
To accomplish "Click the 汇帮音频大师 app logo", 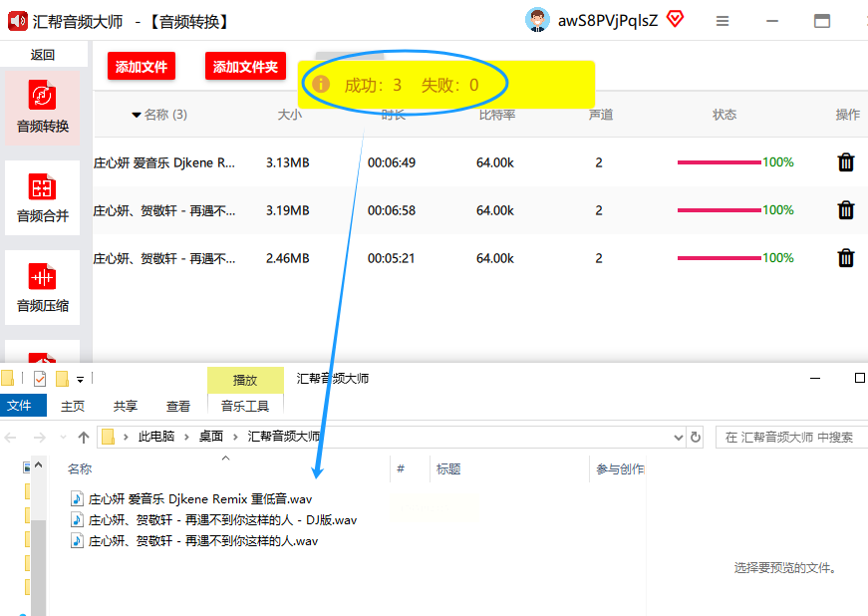I will pyautogui.click(x=18, y=21).
